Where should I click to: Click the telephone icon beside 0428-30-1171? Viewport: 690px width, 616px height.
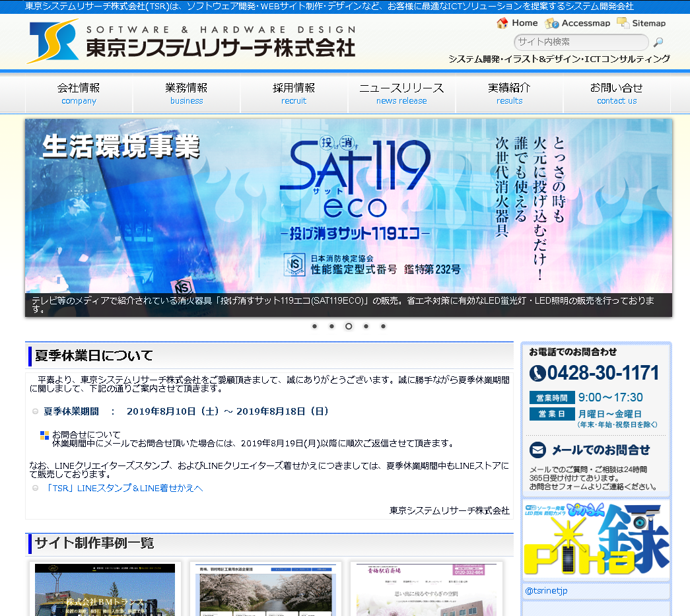click(537, 373)
